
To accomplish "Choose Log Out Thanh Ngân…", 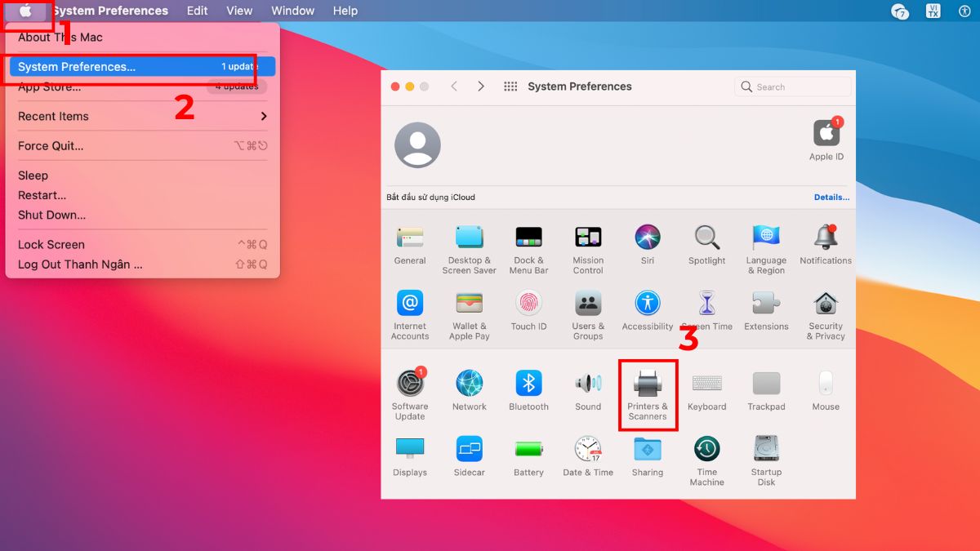I will coord(143,264).
